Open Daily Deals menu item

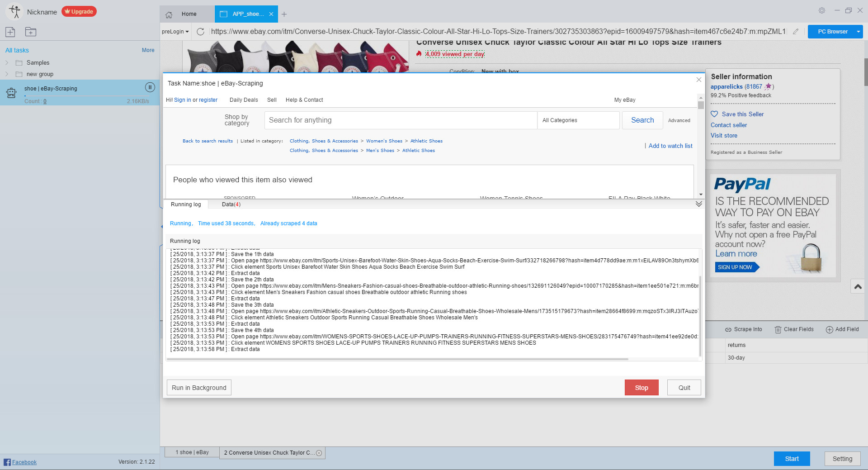coord(244,100)
